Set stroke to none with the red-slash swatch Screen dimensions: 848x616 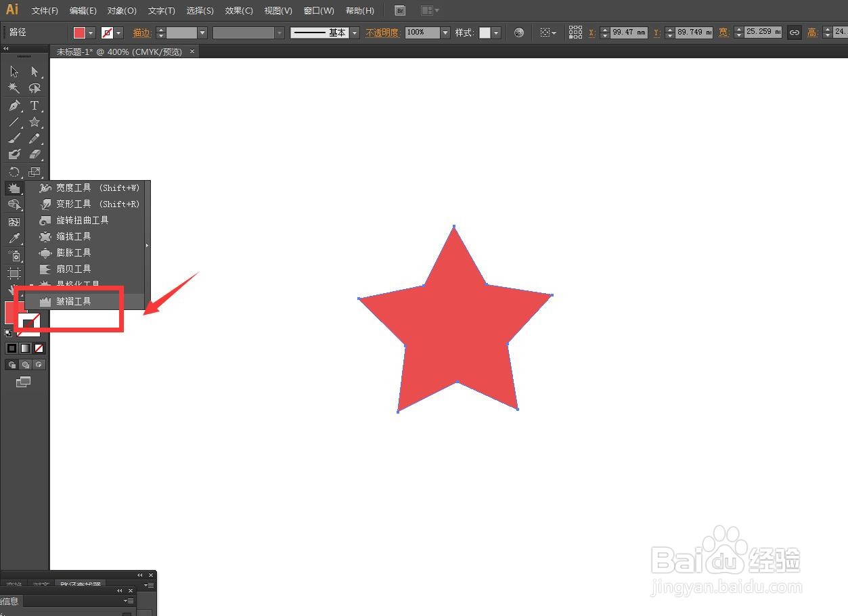tap(39, 348)
